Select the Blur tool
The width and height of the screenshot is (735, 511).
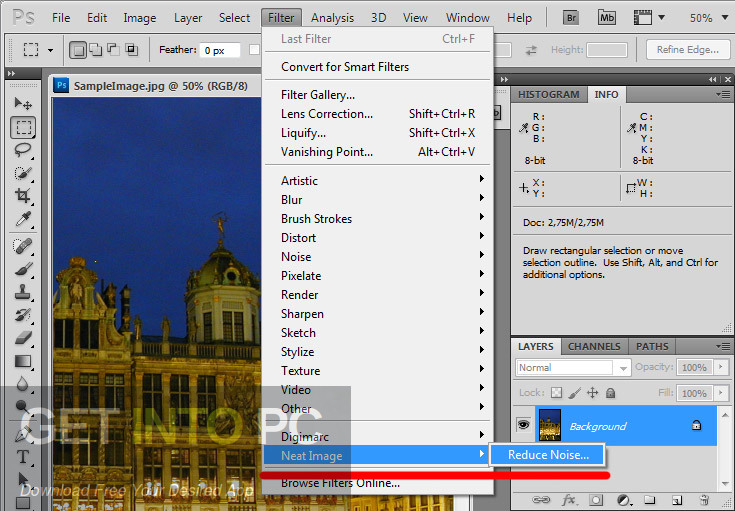[22, 384]
